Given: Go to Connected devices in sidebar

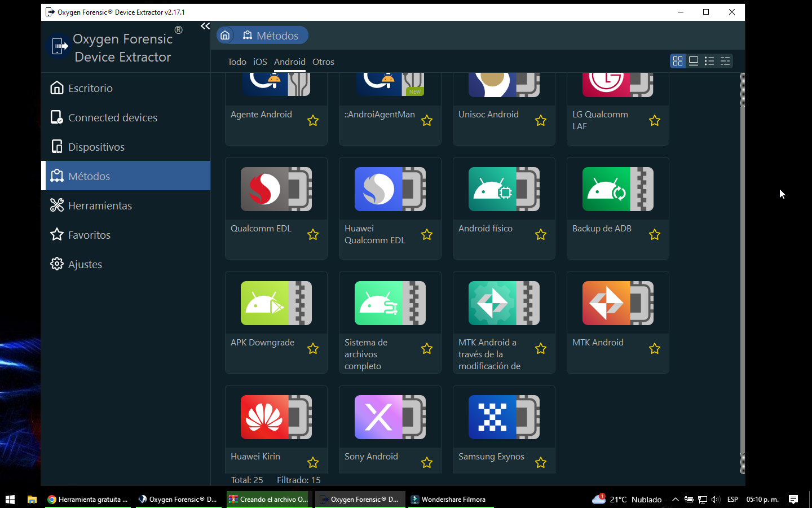Looking at the screenshot, I should tap(113, 117).
